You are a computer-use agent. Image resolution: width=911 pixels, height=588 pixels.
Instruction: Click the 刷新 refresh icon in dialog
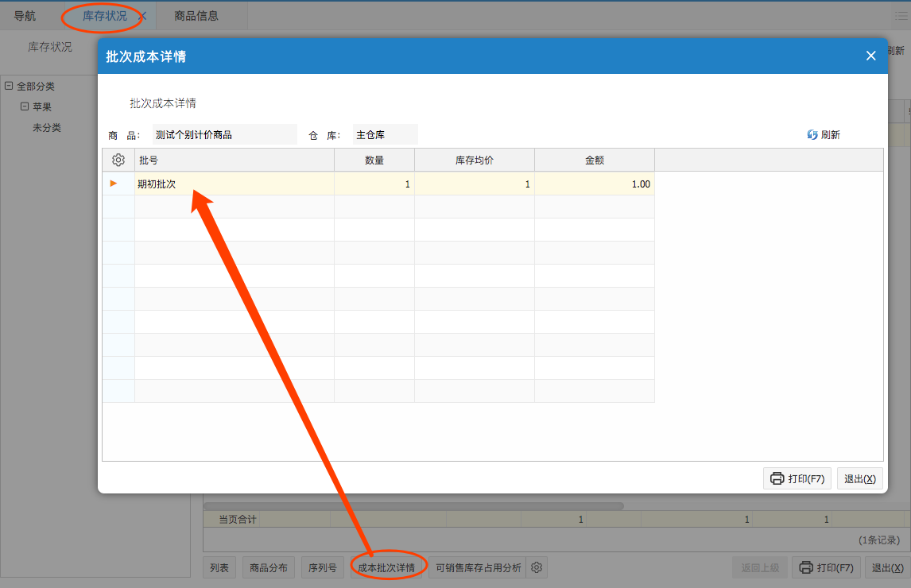tap(812, 135)
